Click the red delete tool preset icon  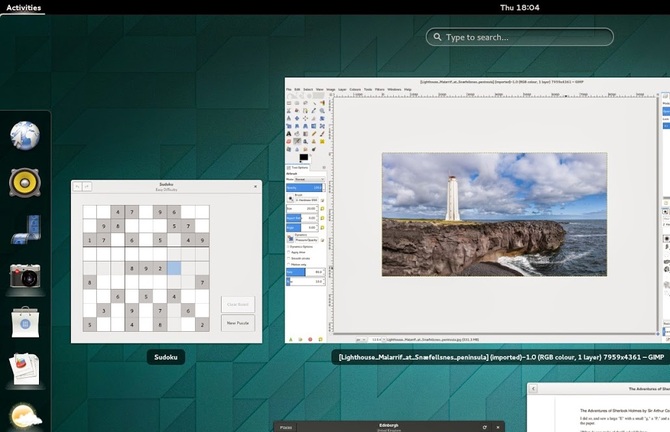(310, 339)
